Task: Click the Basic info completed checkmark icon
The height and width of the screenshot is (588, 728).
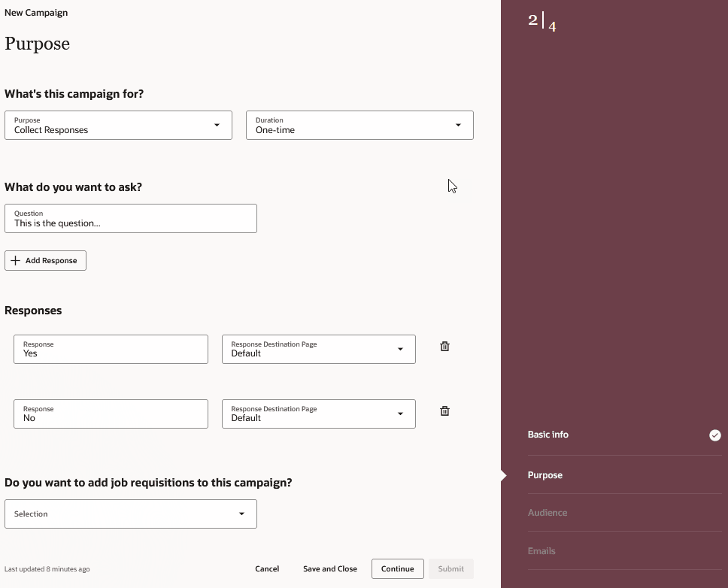Action: pyautogui.click(x=715, y=435)
